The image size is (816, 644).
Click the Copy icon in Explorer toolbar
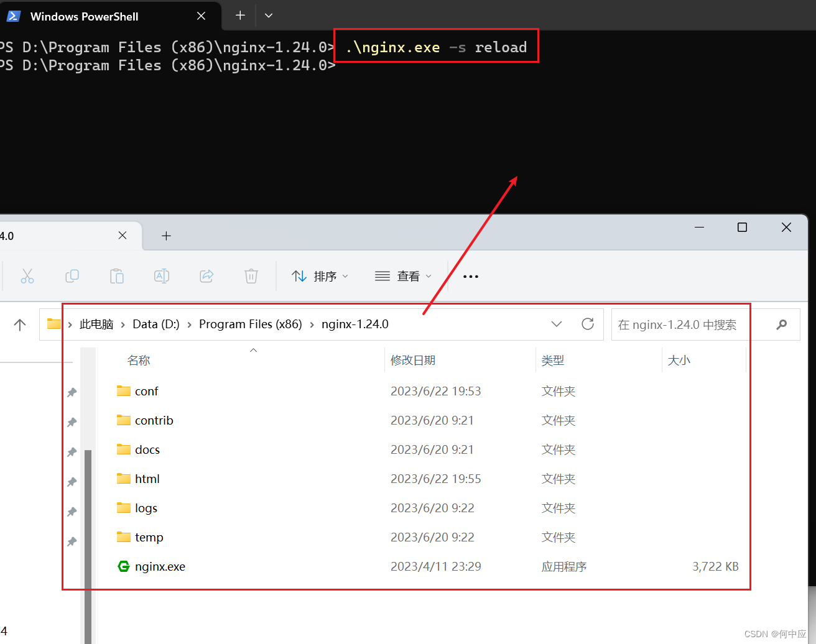click(x=72, y=276)
